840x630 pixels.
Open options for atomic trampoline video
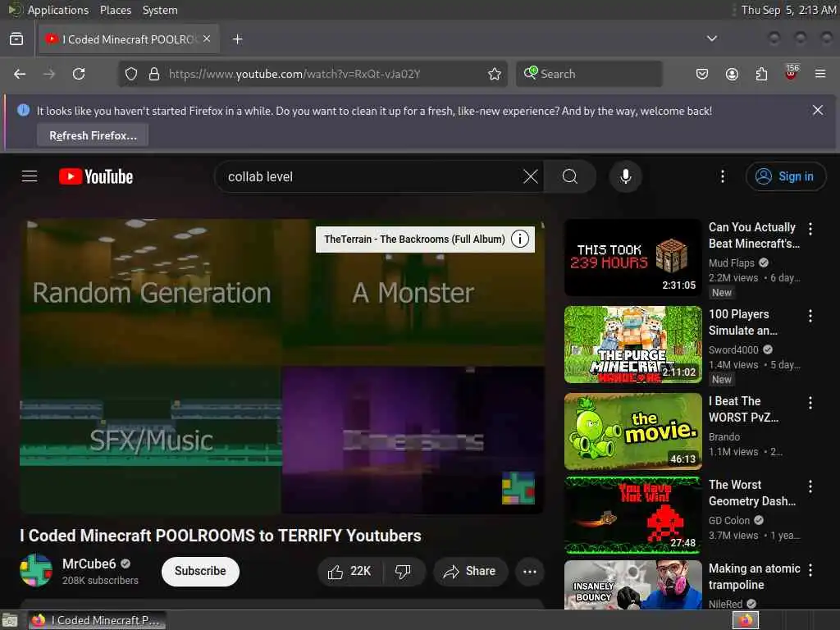[x=810, y=570]
